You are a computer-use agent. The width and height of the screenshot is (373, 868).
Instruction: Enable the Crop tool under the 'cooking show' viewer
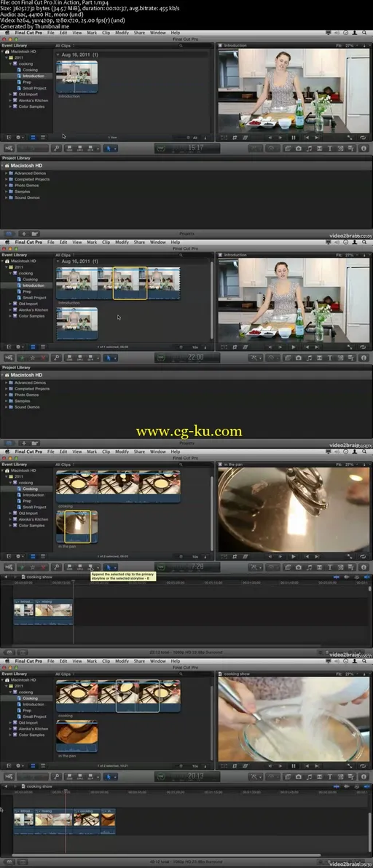click(x=235, y=765)
